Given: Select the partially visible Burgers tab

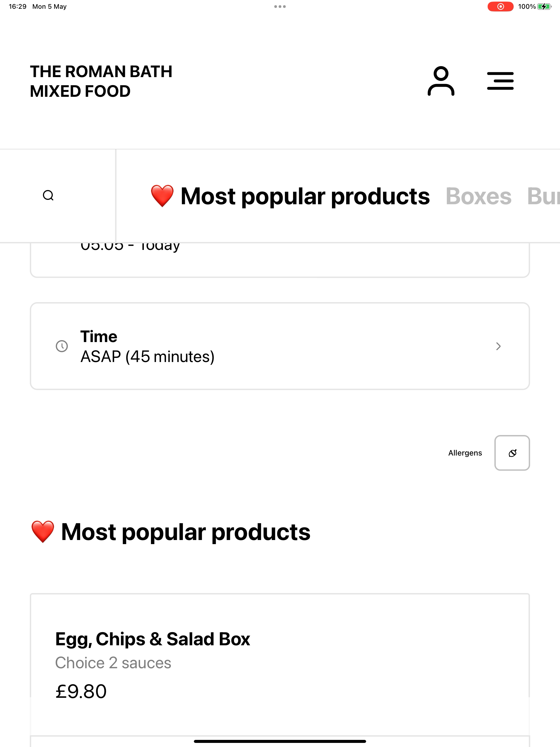Looking at the screenshot, I should (543, 196).
